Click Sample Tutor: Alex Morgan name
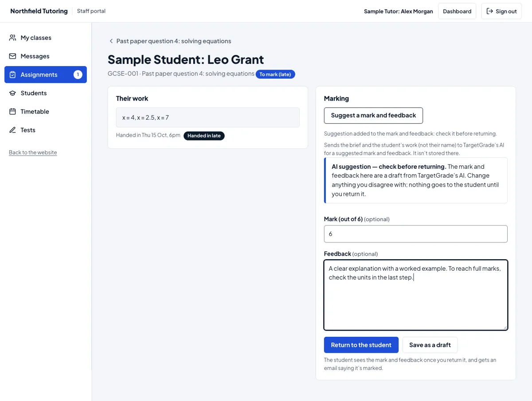Image resolution: width=532 pixels, height=401 pixels. pos(398,12)
